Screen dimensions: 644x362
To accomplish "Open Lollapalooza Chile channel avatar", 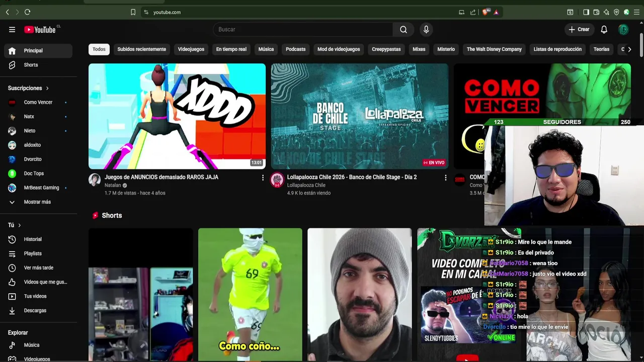I will pyautogui.click(x=277, y=180).
